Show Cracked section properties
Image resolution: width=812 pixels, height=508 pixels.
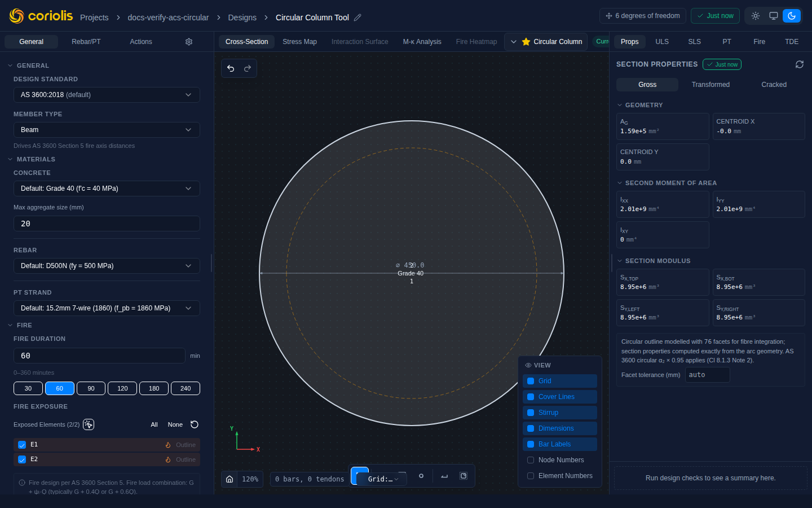coord(774,85)
